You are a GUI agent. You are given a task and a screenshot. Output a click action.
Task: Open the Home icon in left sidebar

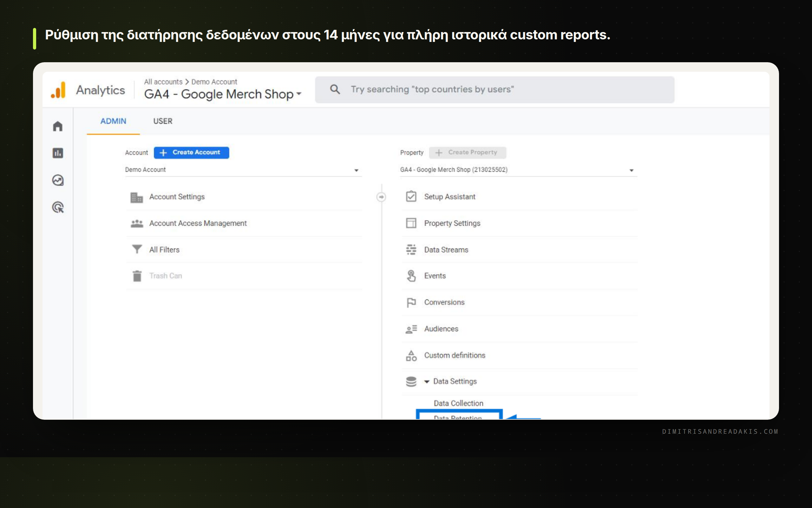(58, 126)
